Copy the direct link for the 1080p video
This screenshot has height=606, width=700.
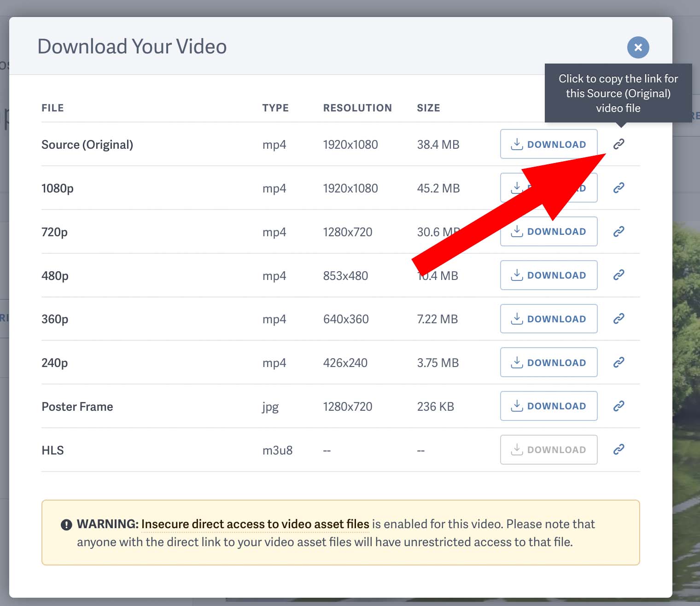(x=618, y=188)
